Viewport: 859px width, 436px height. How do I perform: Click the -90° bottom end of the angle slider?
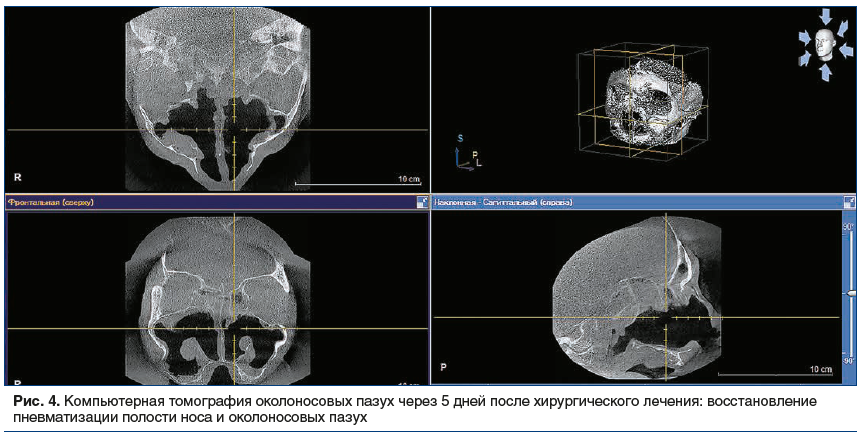[x=848, y=361]
